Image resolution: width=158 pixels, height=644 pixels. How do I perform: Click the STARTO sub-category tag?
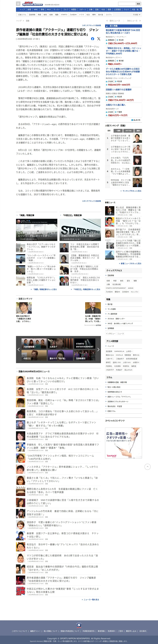pos(64,15)
